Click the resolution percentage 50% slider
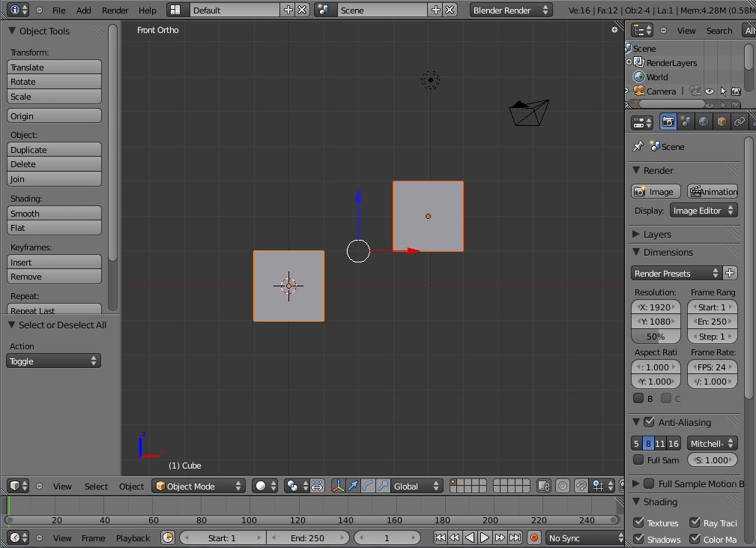 click(656, 337)
